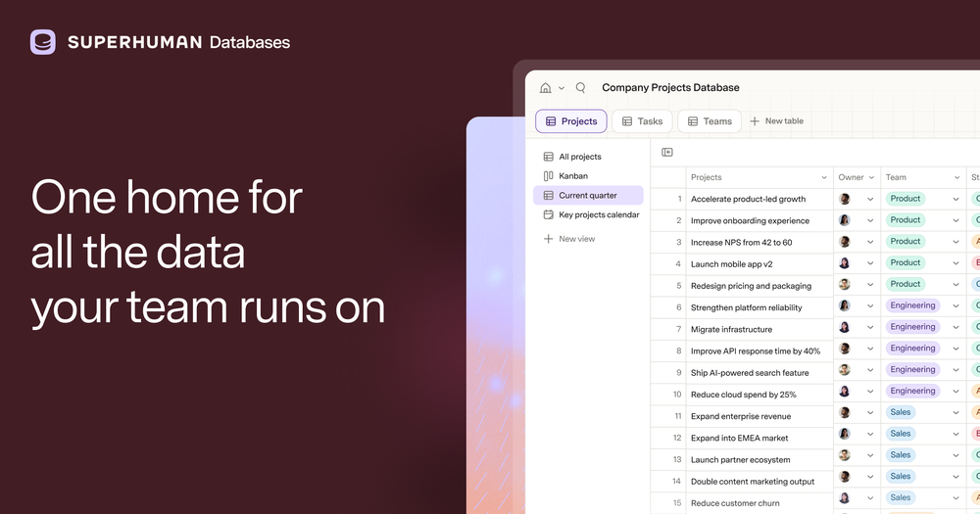Click the search magnifier icon
The width and height of the screenshot is (980, 514).
[580, 87]
